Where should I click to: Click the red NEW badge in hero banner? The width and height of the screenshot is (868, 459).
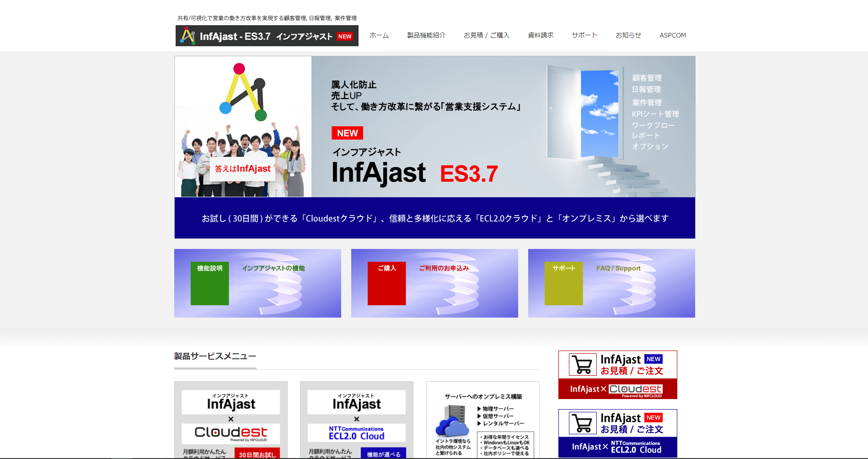tap(347, 133)
